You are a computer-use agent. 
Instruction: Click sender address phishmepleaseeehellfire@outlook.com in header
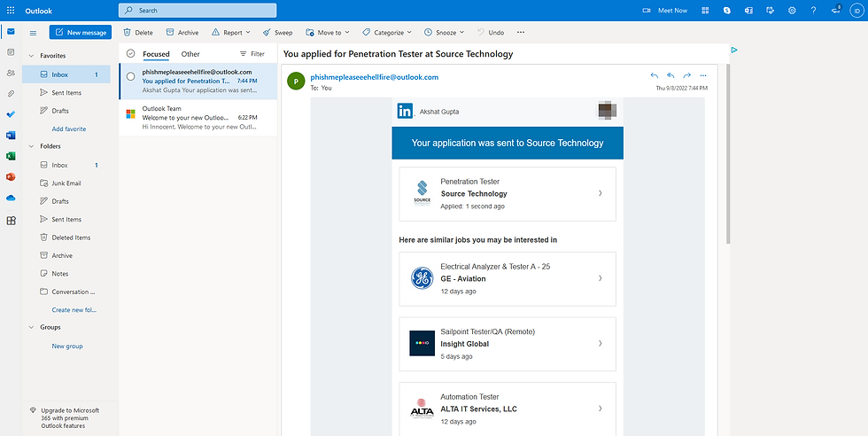click(x=374, y=77)
